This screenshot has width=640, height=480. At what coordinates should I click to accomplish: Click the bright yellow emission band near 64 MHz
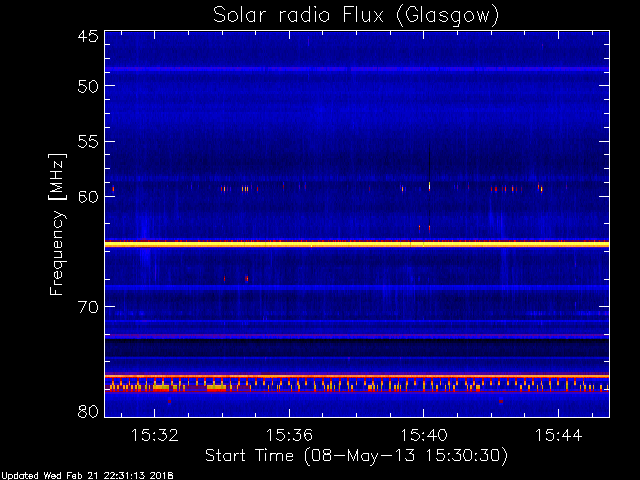click(357, 244)
